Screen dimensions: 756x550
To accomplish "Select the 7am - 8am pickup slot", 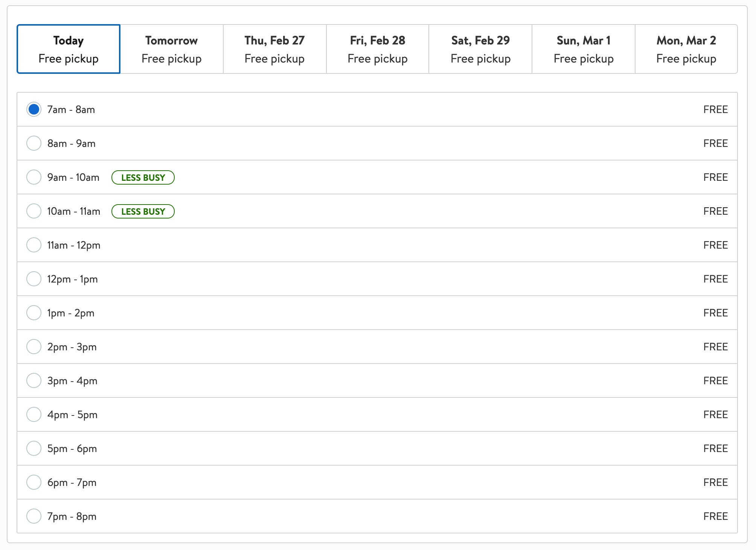I will pyautogui.click(x=34, y=110).
